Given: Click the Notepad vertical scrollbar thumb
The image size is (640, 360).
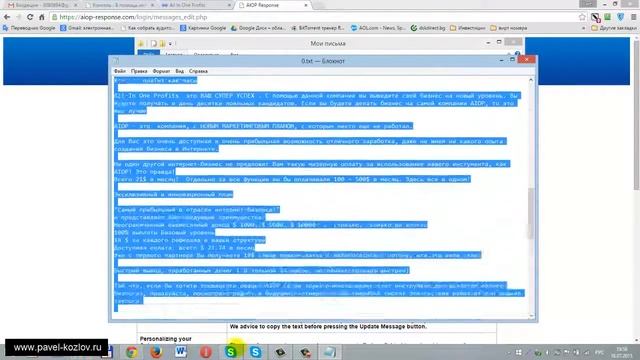Looking at the screenshot, I should coord(531,213).
